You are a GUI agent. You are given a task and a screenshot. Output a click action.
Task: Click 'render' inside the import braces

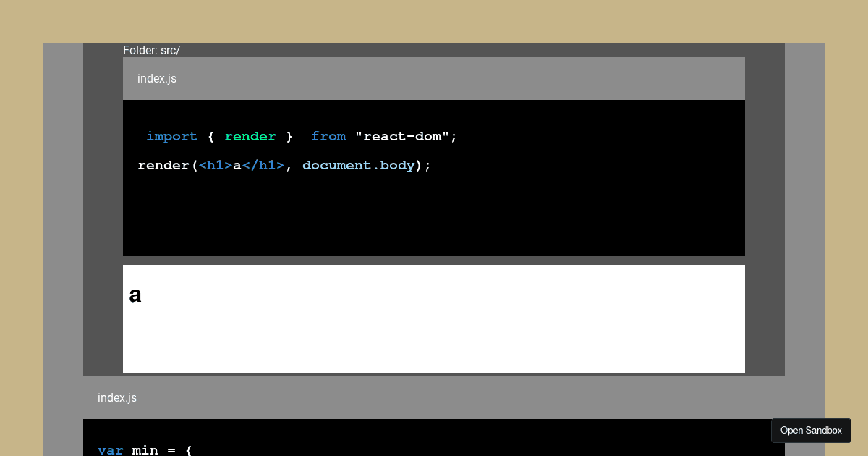tap(250, 136)
